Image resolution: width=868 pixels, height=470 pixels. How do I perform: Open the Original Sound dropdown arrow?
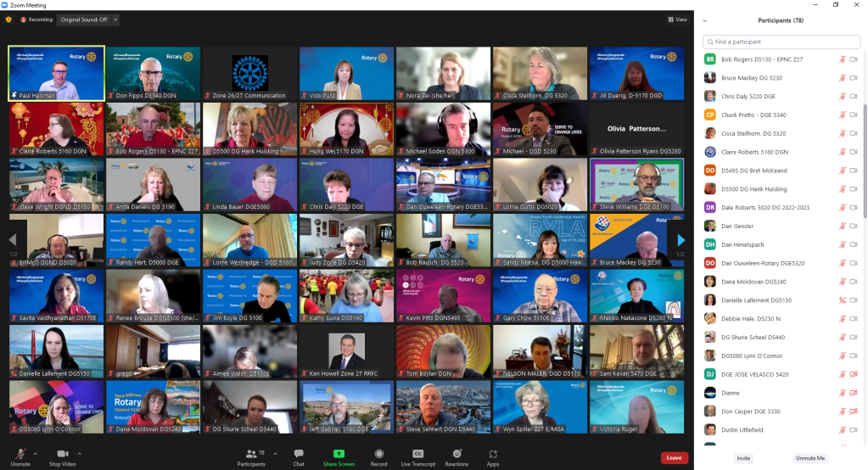[115, 20]
